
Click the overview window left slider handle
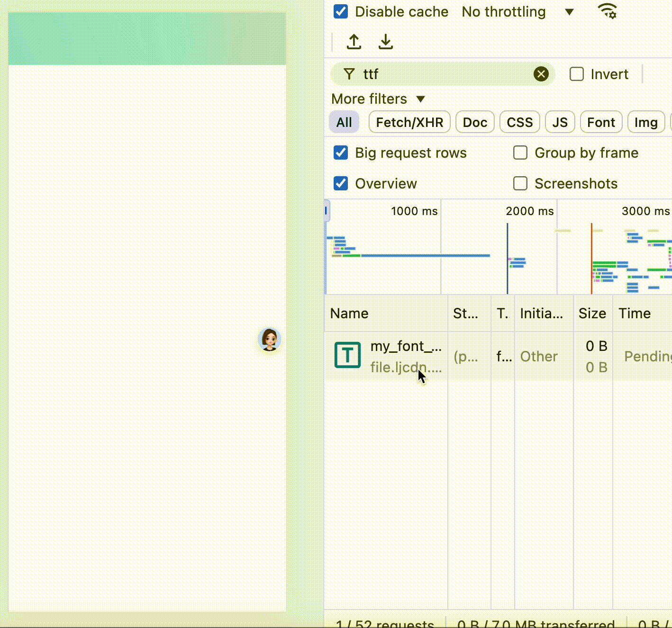pos(327,211)
